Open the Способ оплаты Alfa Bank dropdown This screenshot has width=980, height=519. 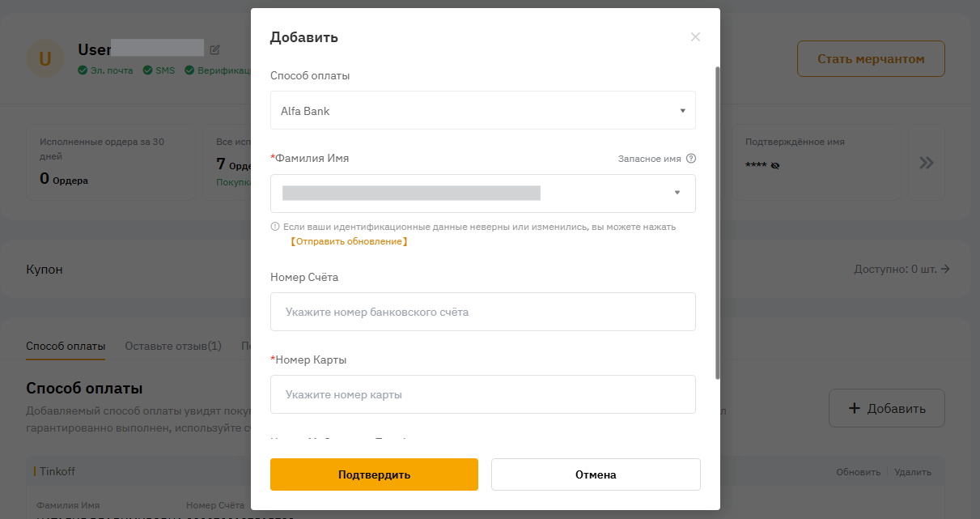(482, 111)
